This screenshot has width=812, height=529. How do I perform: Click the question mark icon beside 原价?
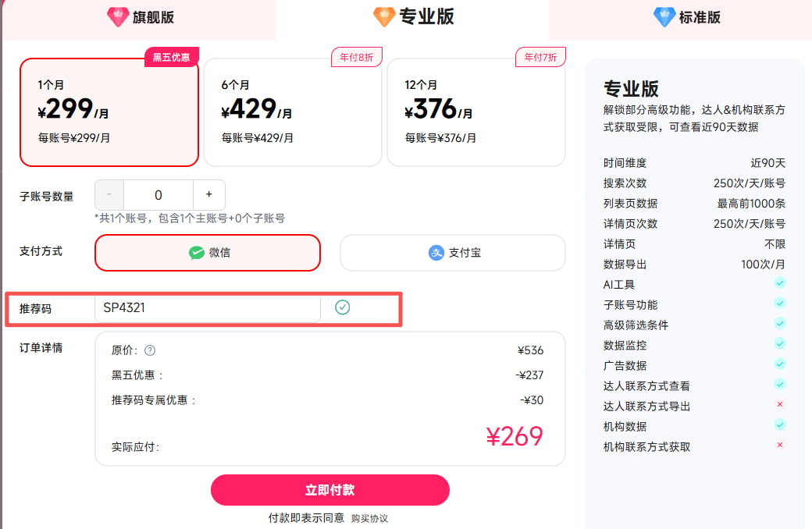pos(148,350)
